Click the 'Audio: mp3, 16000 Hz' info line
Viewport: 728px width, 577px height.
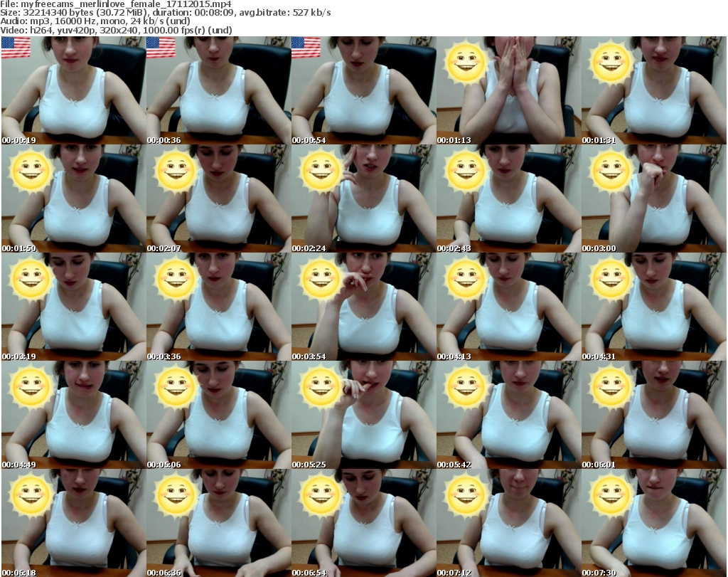click(95, 21)
